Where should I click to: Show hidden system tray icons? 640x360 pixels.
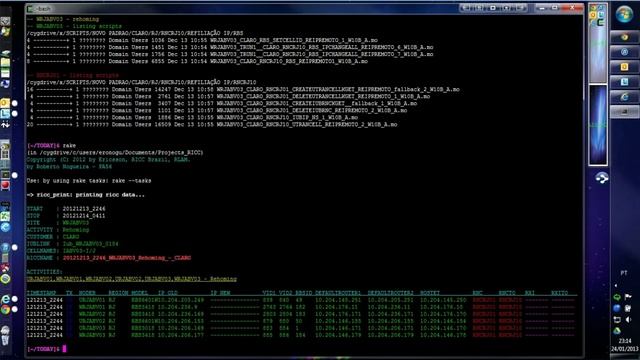(x=616, y=286)
